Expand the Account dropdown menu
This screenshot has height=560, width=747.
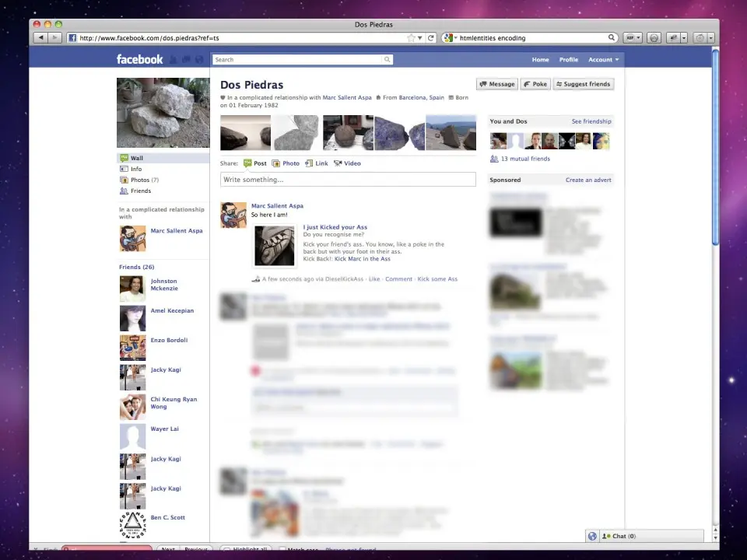tap(603, 60)
